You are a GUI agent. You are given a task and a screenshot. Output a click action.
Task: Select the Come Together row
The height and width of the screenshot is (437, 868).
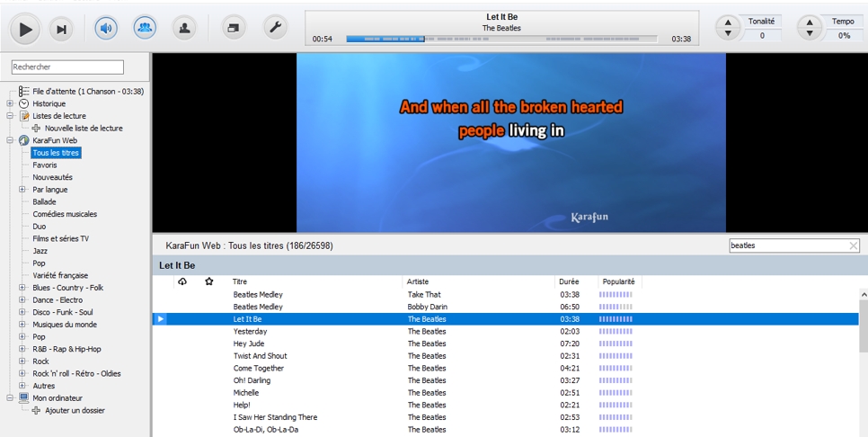pos(505,369)
